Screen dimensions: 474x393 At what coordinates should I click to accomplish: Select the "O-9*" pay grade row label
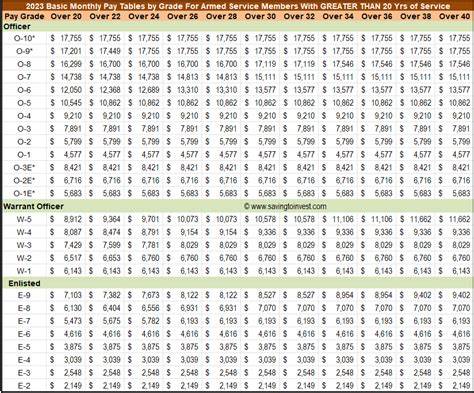pos(24,51)
